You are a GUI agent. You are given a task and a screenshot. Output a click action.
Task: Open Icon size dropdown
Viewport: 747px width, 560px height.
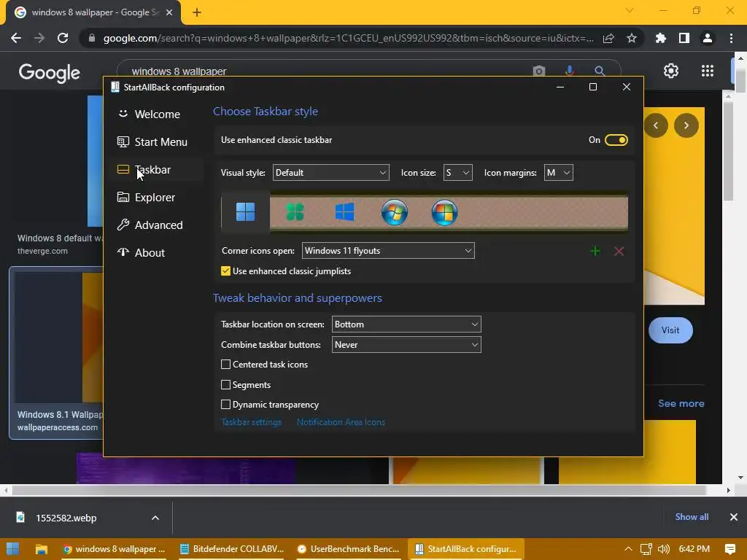point(457,172)
